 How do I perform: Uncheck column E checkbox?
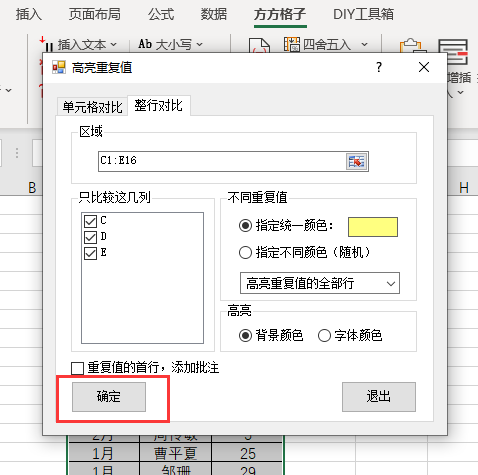point(90,253)
